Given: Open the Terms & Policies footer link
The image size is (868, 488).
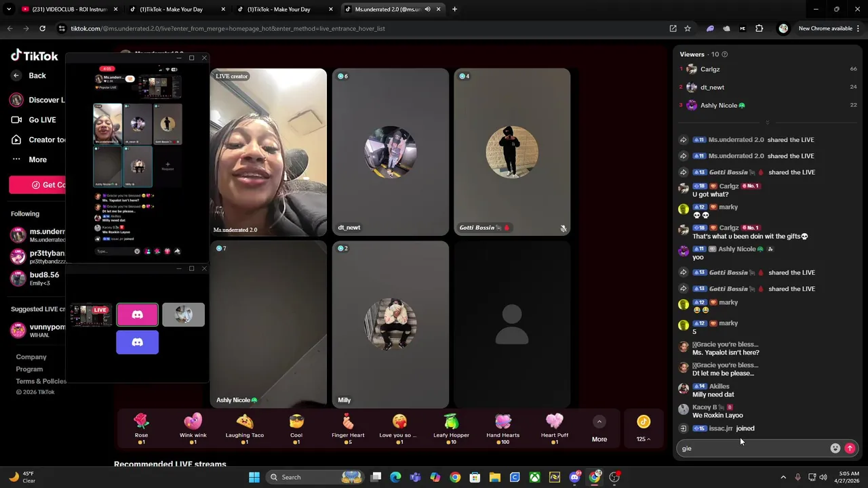Looking at the screenshot, I should [41, 381].
